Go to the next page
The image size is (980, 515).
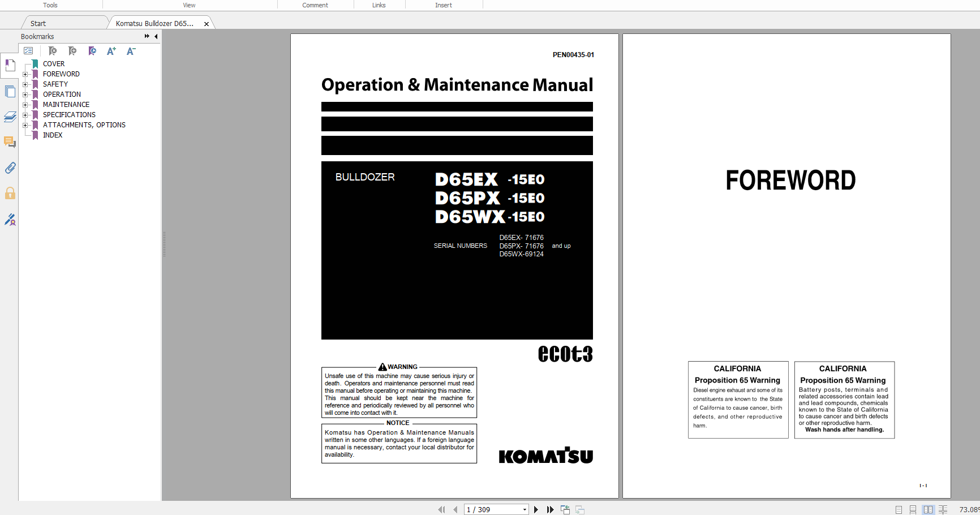pos(536,509)
